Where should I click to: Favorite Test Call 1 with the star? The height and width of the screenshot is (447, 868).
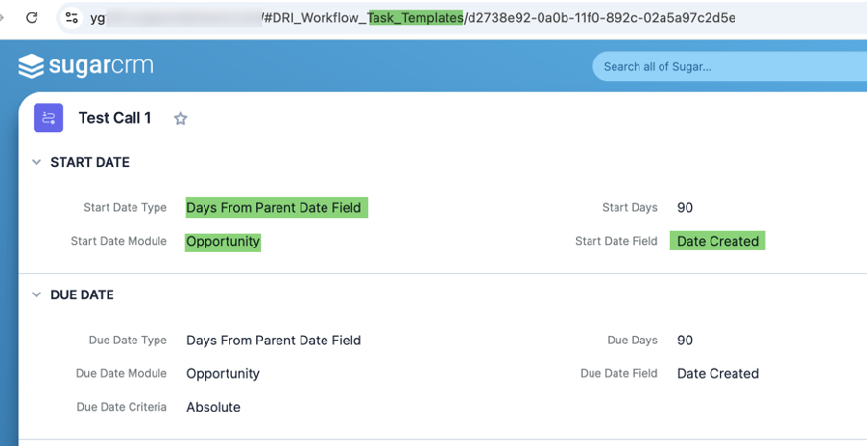click(x=181, y=118)
